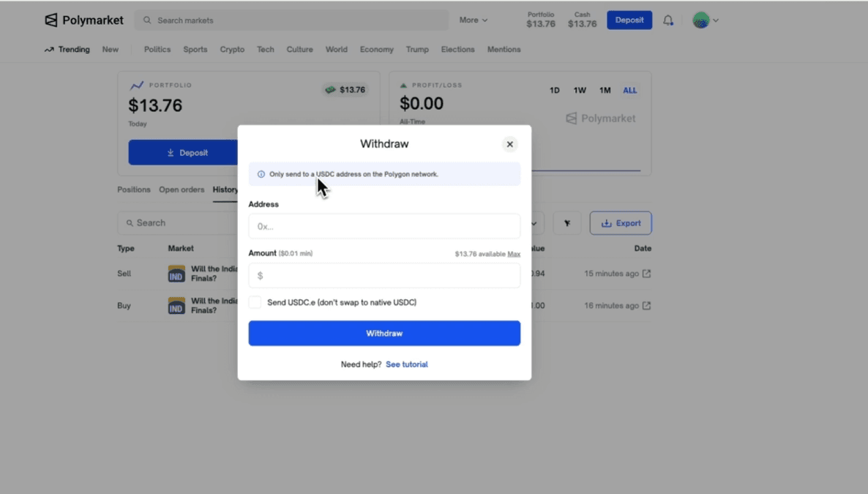Enable the Send USDC.e checkbox
The width and height of the screenshot is (868, 494).
click(x=255, y=302)
